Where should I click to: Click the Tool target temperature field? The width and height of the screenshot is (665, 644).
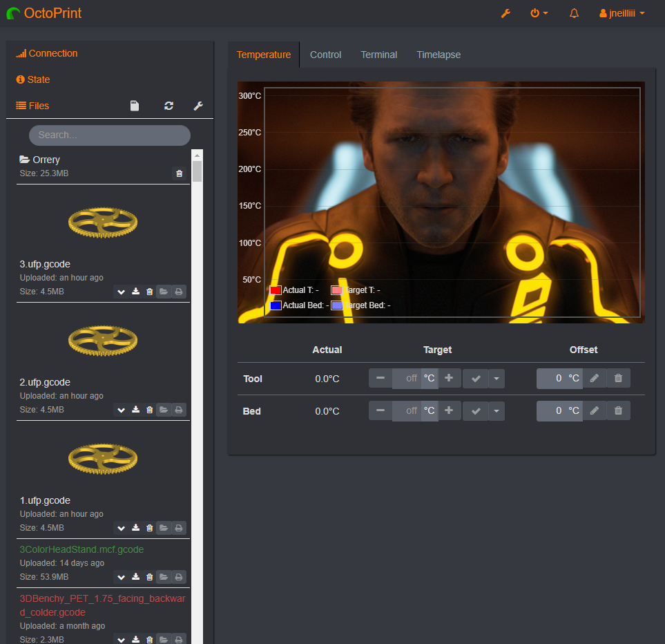click(407, 379)
